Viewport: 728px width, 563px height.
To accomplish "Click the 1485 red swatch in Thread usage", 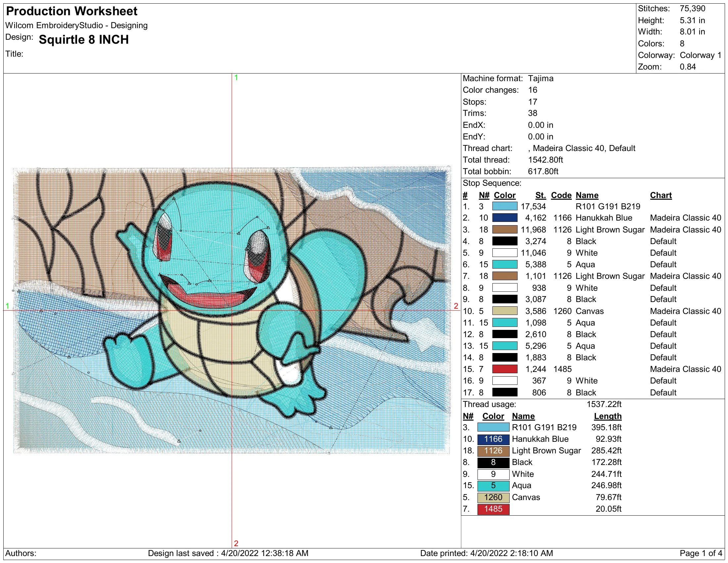I will (493, 509).
